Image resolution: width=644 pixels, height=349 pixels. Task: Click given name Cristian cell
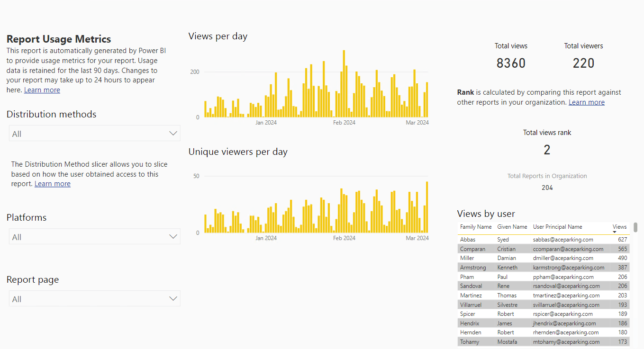click(x=506, y=249)
